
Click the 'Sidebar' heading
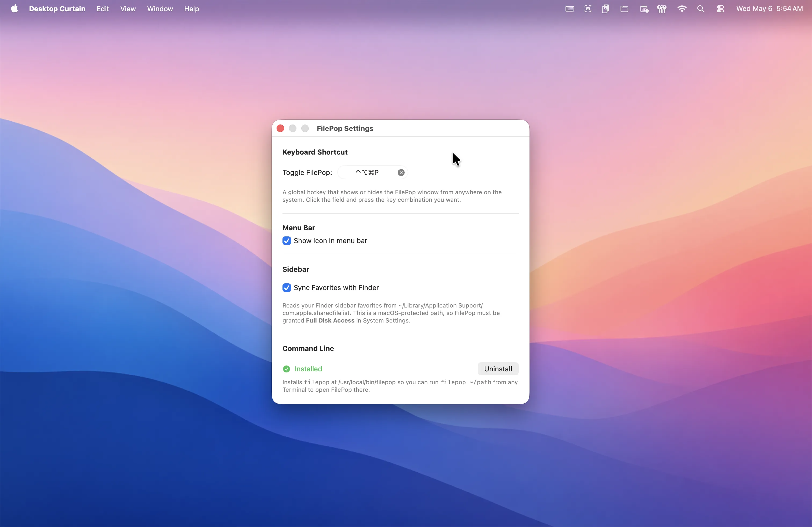(x=295, y=269)
